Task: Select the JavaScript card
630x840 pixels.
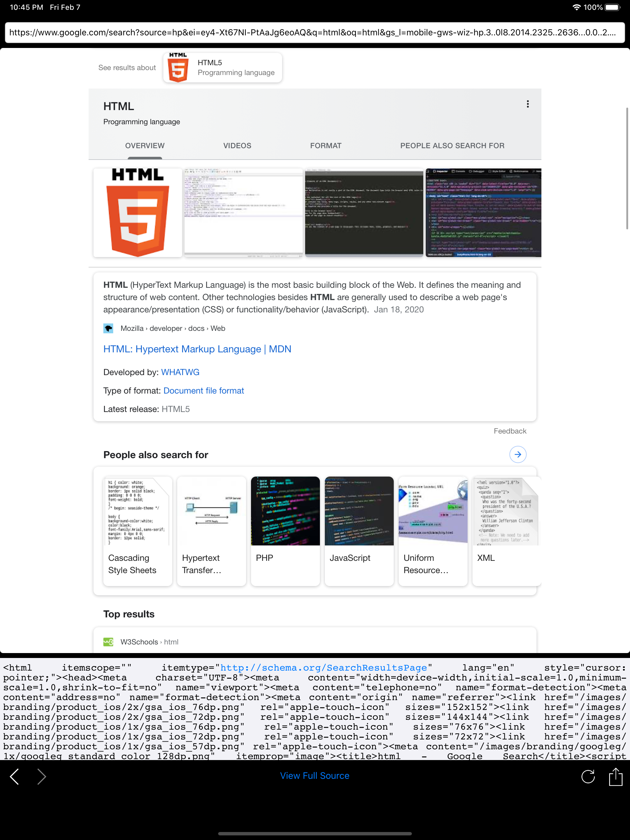Action: (359, 531)
